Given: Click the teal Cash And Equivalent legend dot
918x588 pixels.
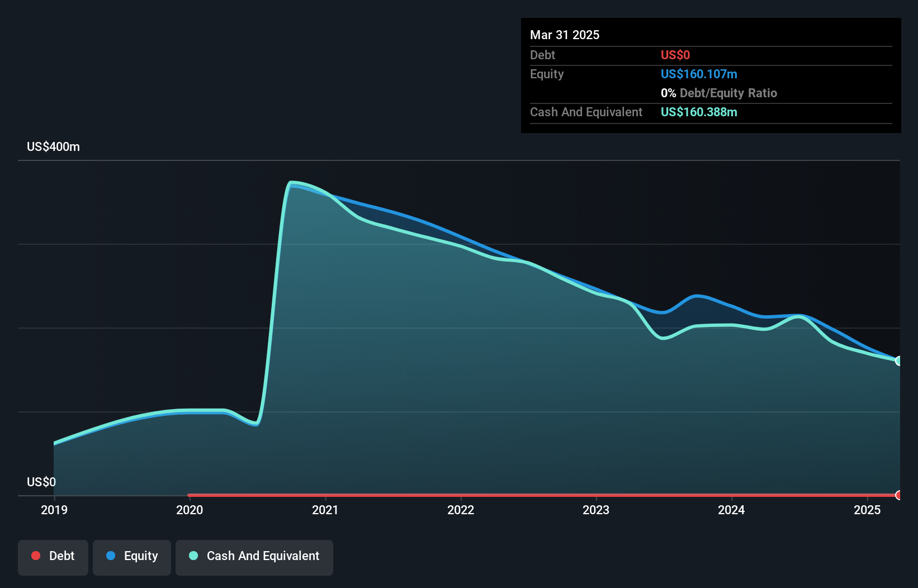Looking at the screenshot, I should [193, 556].
